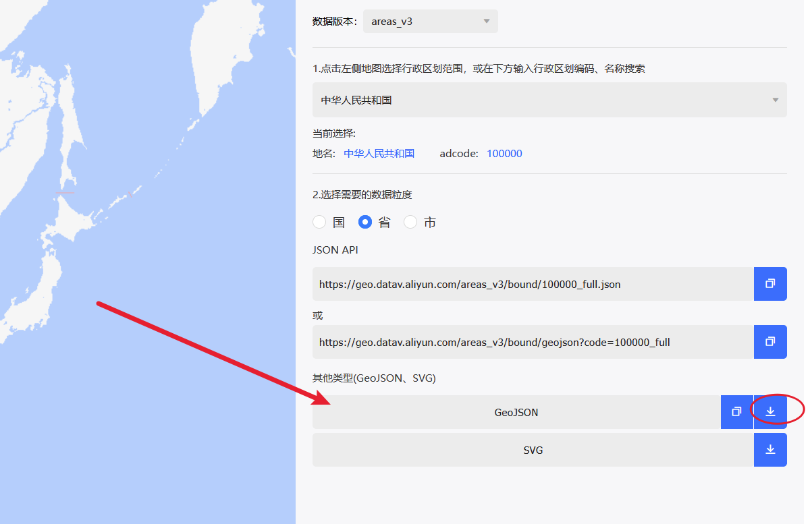The height and width of the screenshot is (524, 812).
Task: Copy the 100000_full.json API URL
Action: click(x=770, y=284)
